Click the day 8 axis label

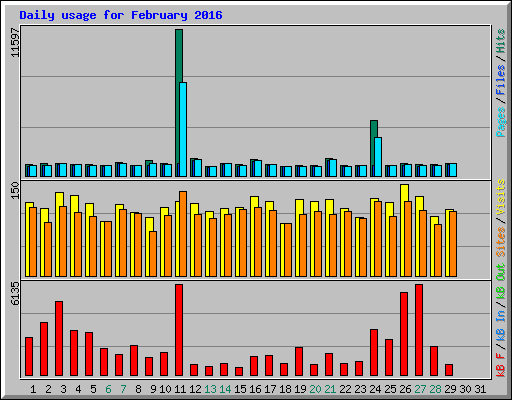coord(138,389)
